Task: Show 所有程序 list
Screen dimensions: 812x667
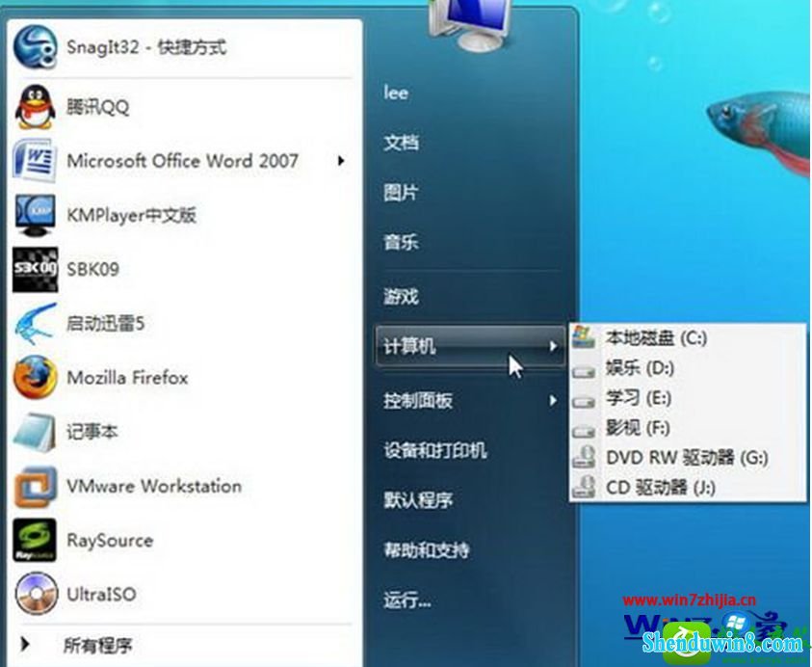Action: click(x=97, y=645)
